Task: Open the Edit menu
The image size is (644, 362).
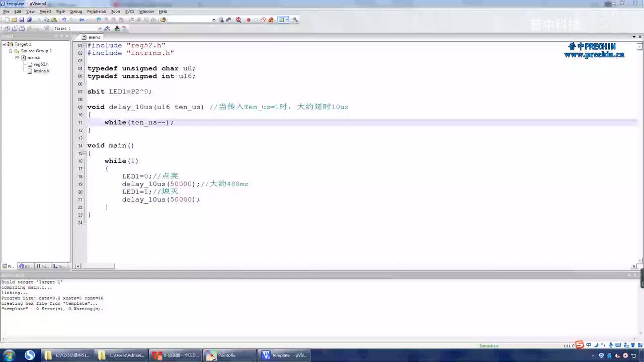Action: pos(18,11)
